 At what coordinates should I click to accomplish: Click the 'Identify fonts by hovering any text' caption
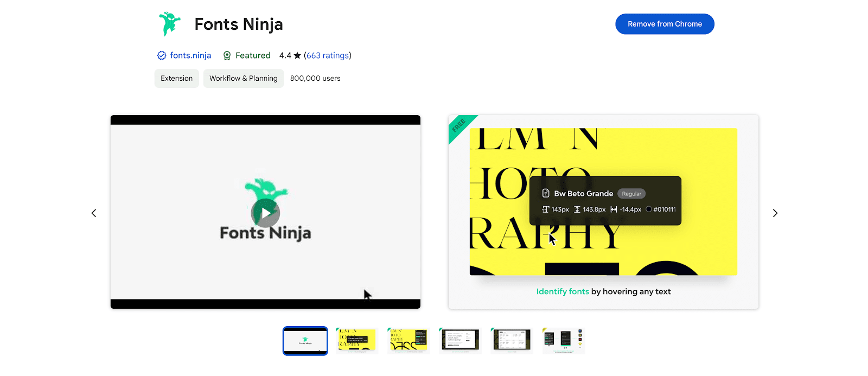coord(603,291)
